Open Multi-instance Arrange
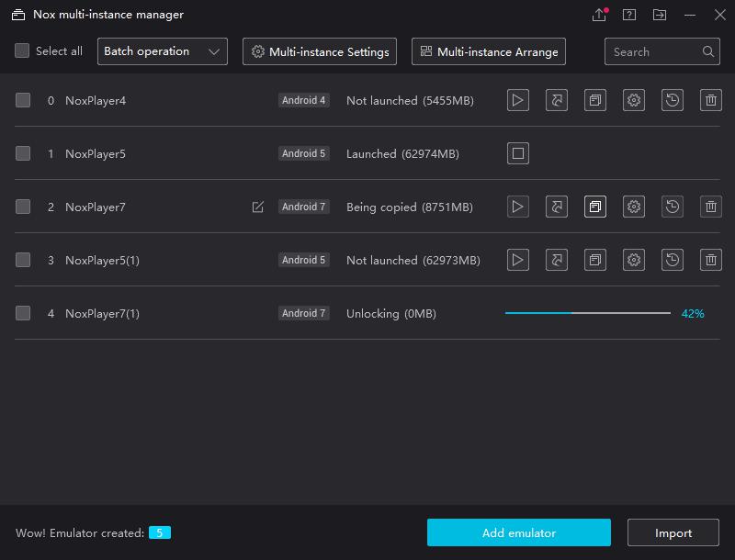This screenshot has height=560, width=735. pos(489,51)
